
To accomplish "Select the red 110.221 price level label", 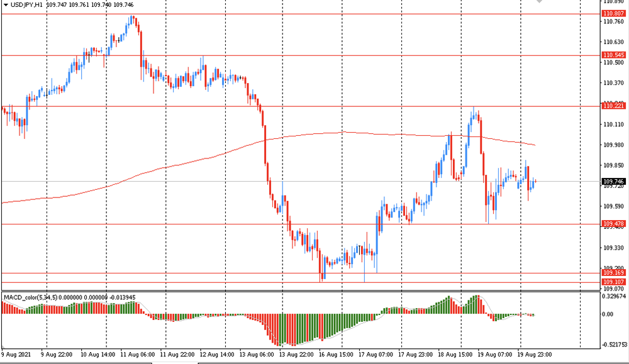I will [614, 106].
